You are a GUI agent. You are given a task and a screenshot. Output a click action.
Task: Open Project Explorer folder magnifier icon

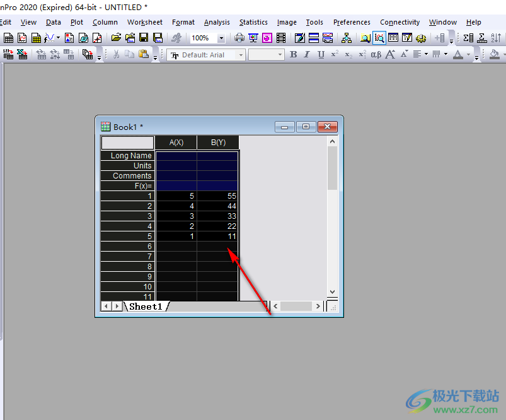tap(365, 38)
